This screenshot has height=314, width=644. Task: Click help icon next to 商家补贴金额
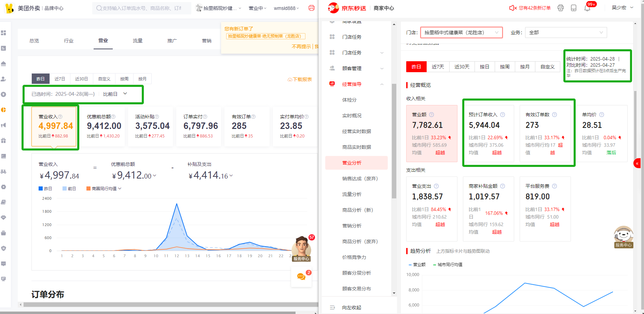[x=503, y=186]
